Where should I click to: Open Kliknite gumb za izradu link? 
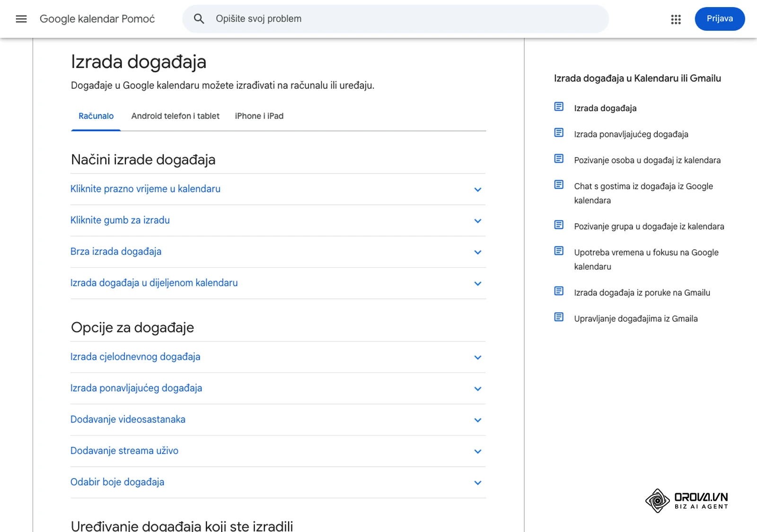(x=120, y=220)
